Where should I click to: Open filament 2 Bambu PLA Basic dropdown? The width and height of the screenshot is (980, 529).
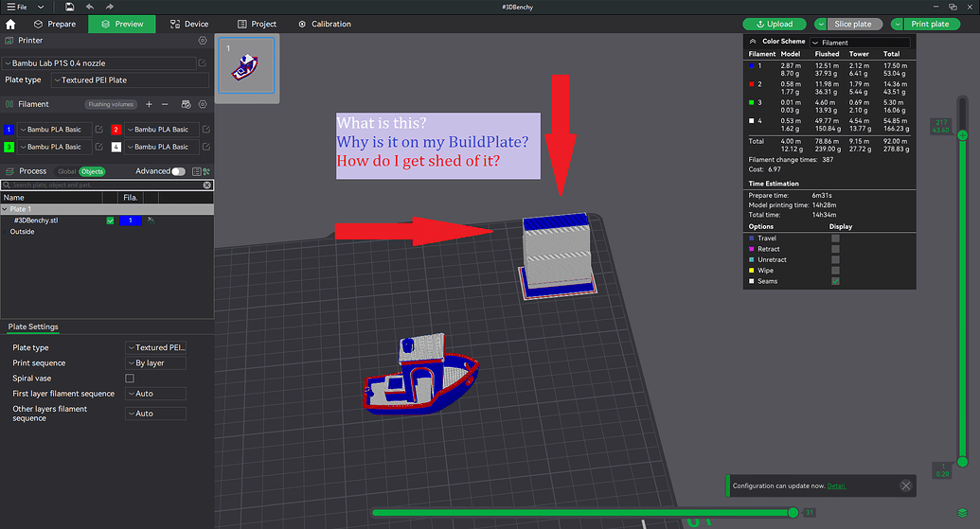pyautogui.click(x=161, y=130)
